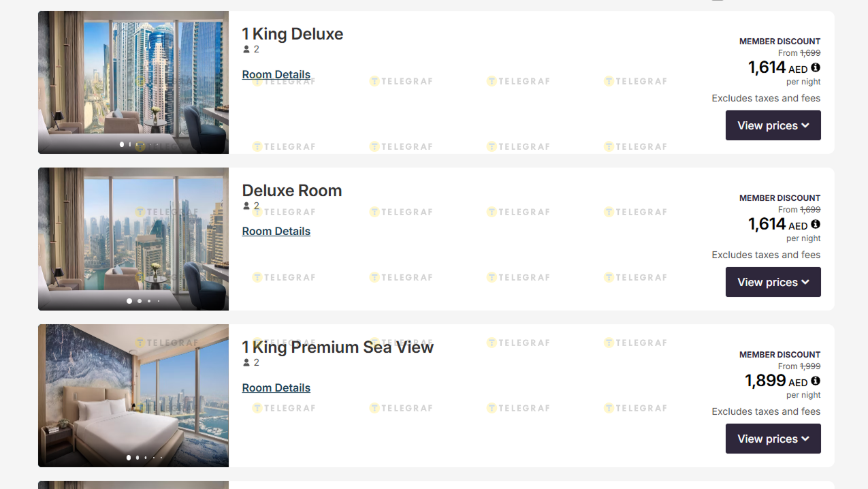Select first carousel dot on 1 King Deluxe photo

[122, 144]
